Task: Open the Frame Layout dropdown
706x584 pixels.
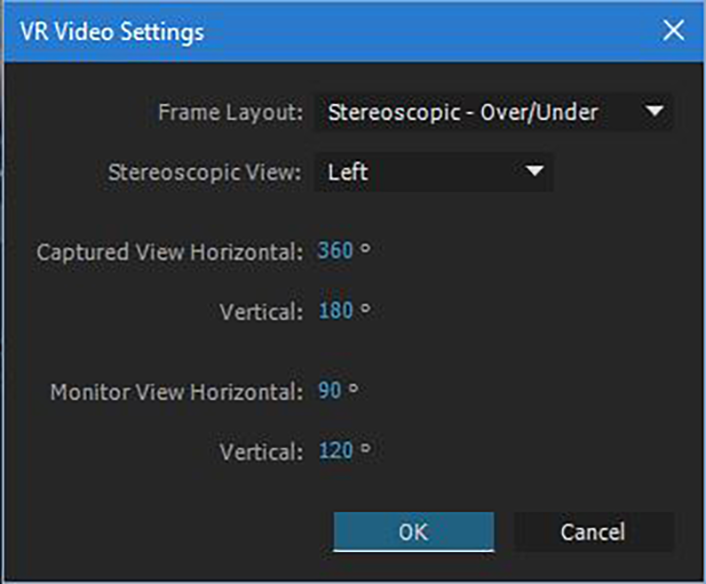Action: point(480,112)
